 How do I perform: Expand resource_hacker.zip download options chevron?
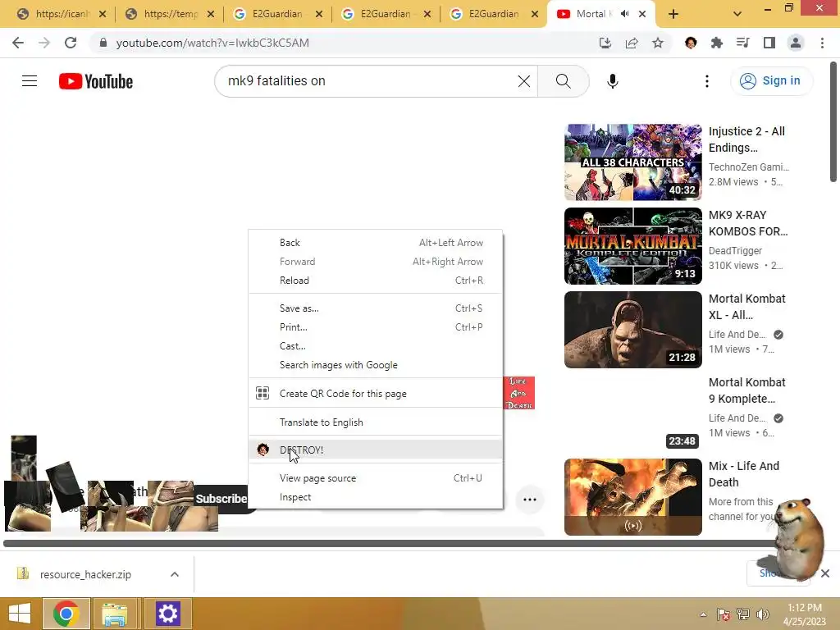(x=175, y=574)
